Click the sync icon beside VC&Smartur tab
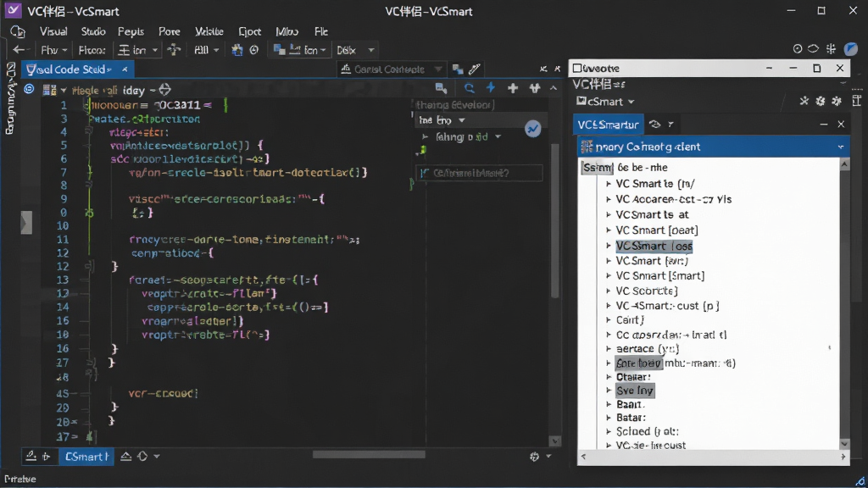 [655, 125]
